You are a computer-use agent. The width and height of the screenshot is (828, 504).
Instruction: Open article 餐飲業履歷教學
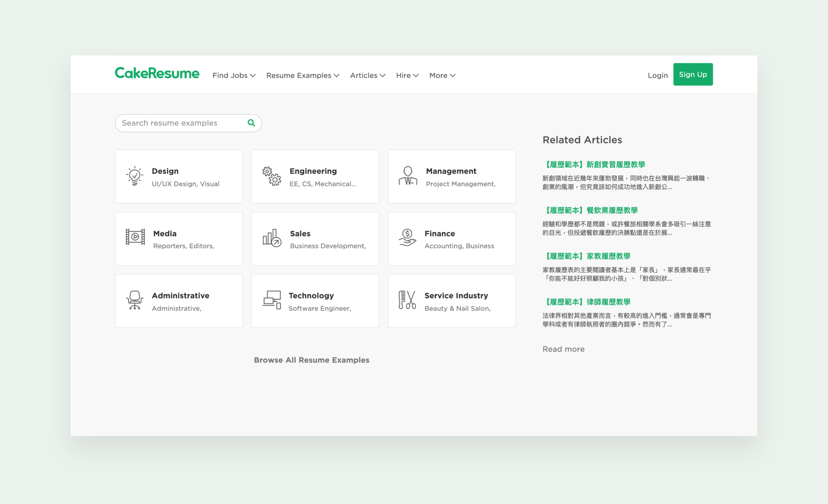pos(590,210)
